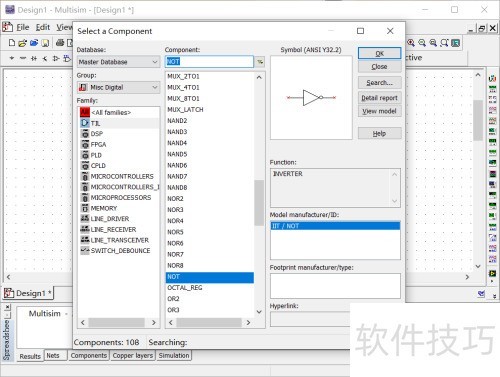Select the Function generator instrument icon

click(x=492, y=89)
